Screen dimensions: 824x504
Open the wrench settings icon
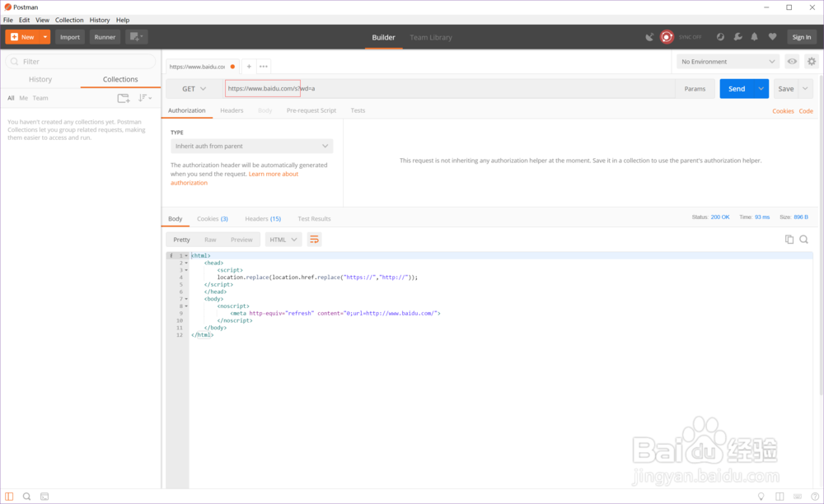(x=737, y=37)
